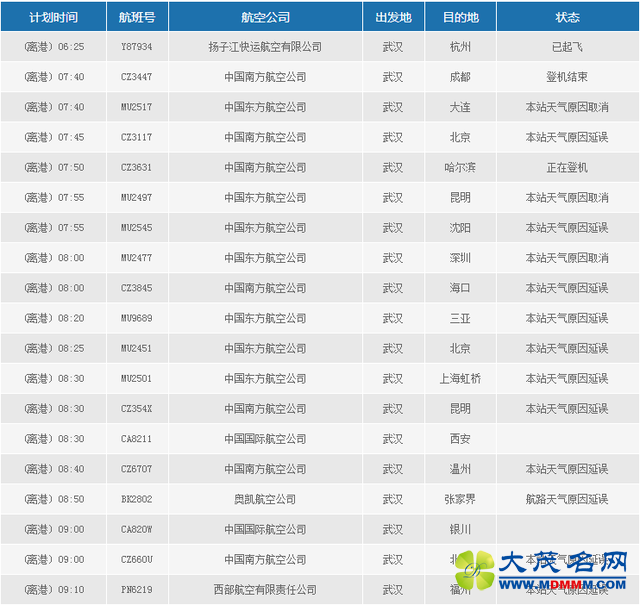Click the 本站天气原因延误 status for CZ3117
This screenshot has height=605, width=640.
[x=567, y=138]
